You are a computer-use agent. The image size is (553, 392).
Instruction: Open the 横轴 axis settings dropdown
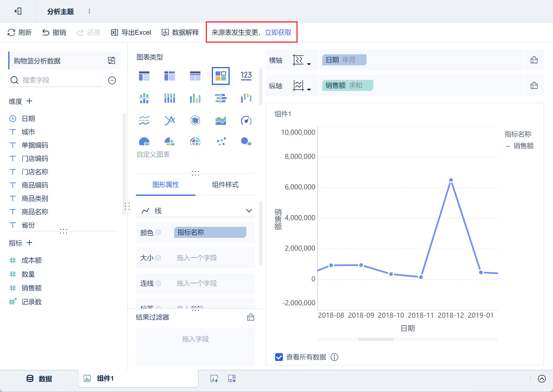click(x=301, y=60)
